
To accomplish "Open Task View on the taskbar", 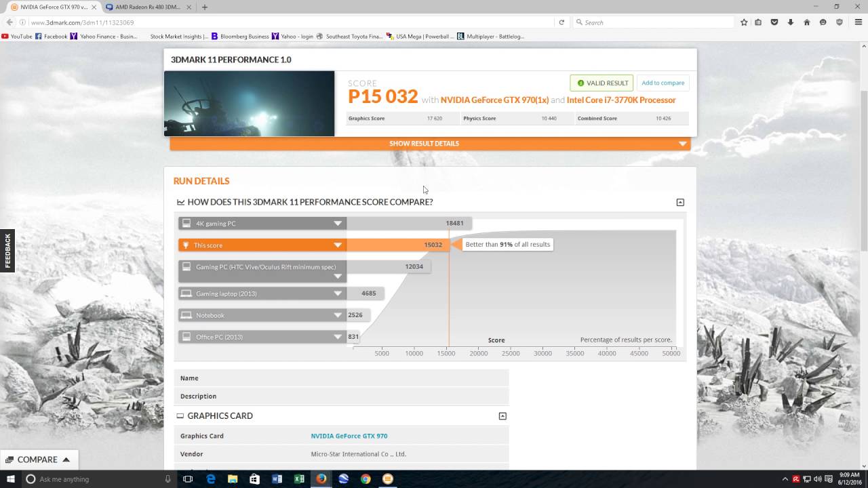I will (x=188, y=479).
